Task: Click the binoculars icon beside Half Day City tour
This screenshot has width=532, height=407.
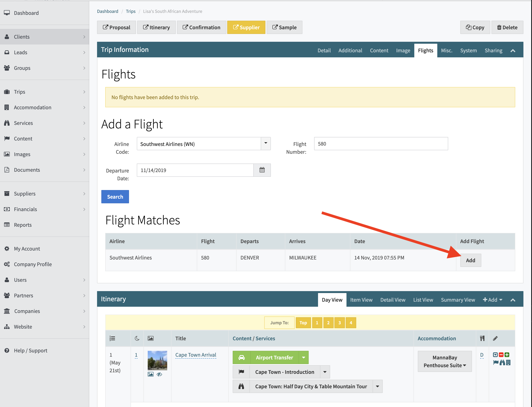Action: [241, 386]
